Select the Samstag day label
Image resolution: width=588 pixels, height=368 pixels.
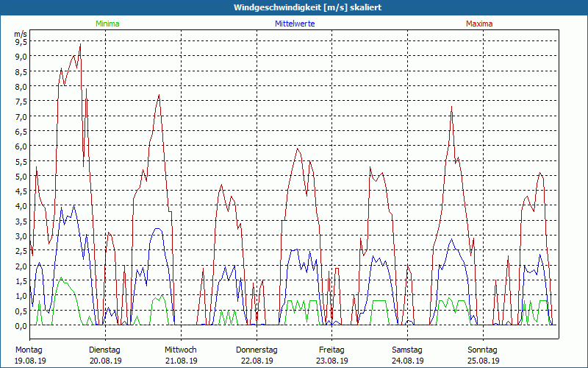click(x=407, y=350)
